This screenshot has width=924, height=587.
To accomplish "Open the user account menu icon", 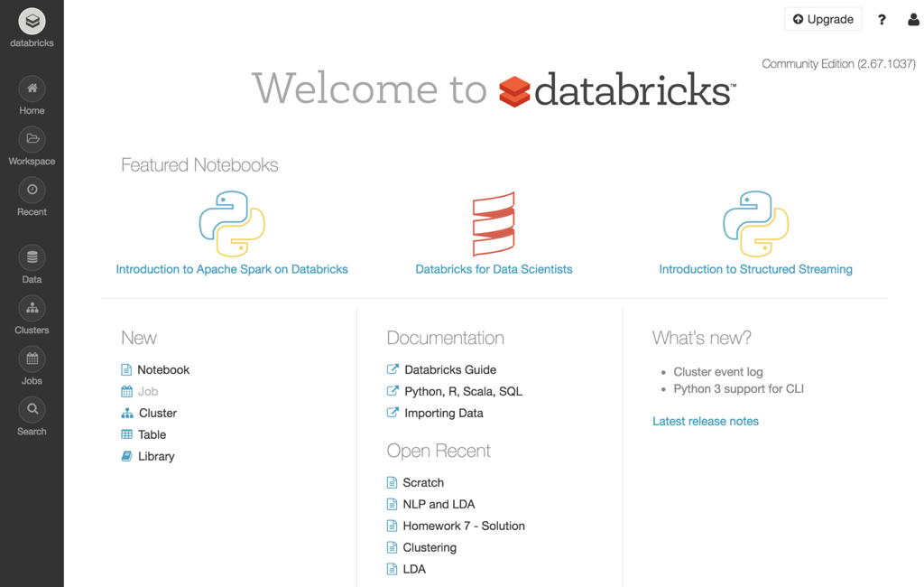I will (x=912, y=19).
